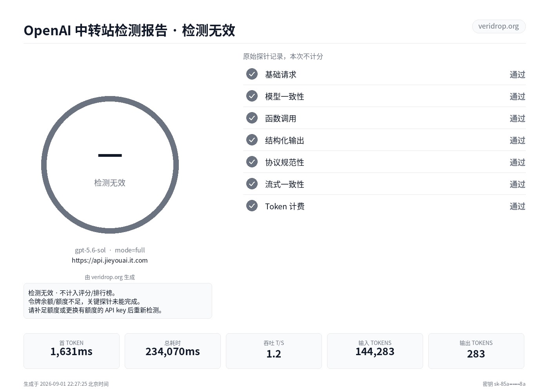Select the 吞吐 T/S stat card
Screen dimensions: 549x392
click(274, 351)
